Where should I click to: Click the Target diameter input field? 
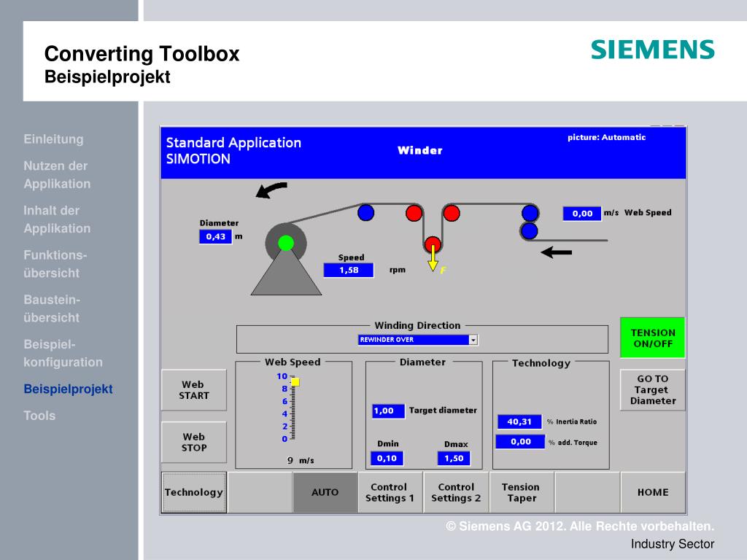pos(388,411)
